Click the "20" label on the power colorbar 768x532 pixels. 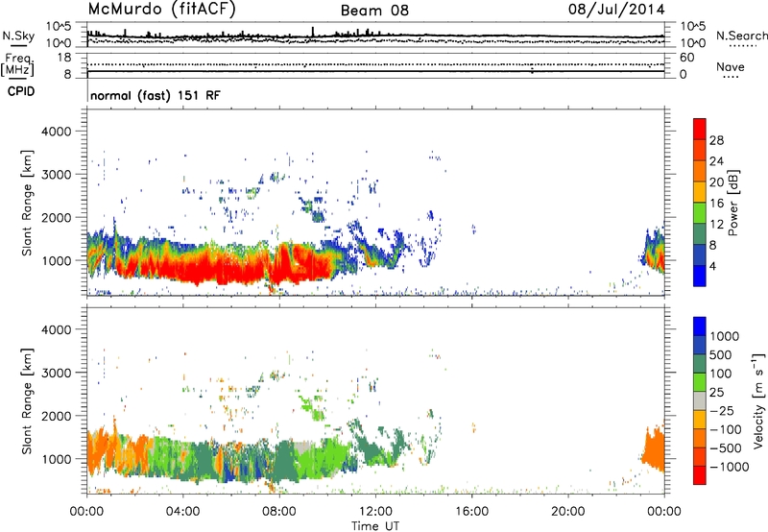[716, 182]
